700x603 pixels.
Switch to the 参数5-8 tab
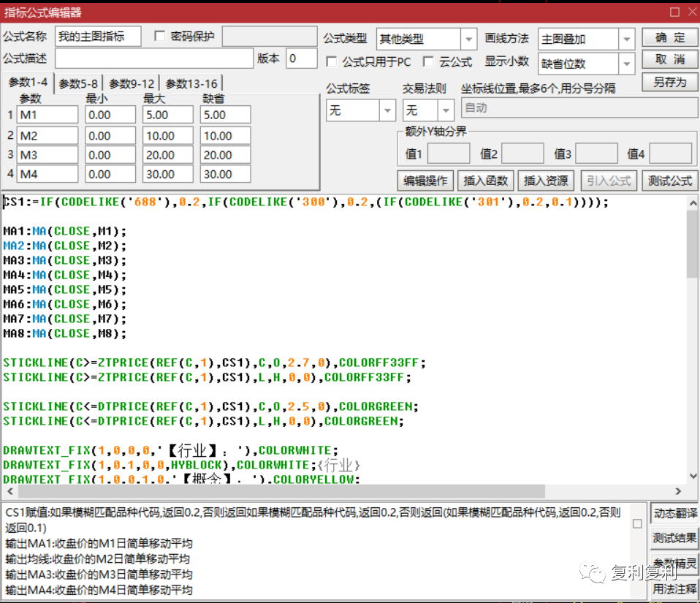78,83
